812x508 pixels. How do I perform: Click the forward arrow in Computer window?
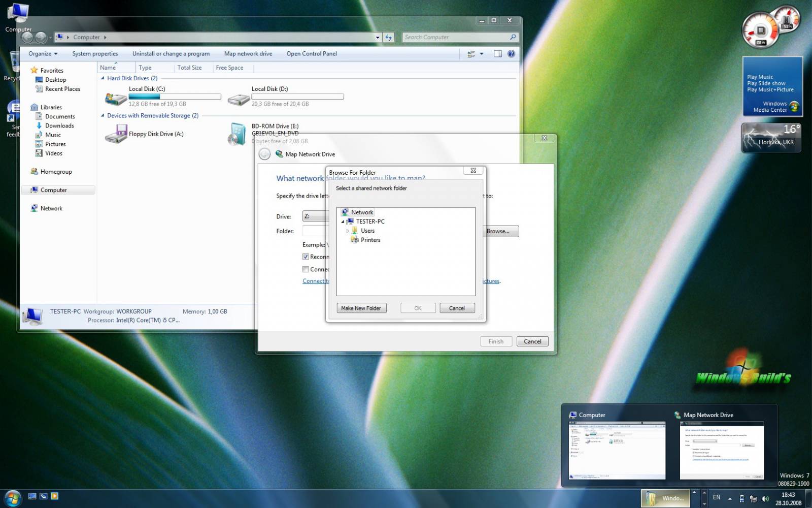(x=41, y=37)
